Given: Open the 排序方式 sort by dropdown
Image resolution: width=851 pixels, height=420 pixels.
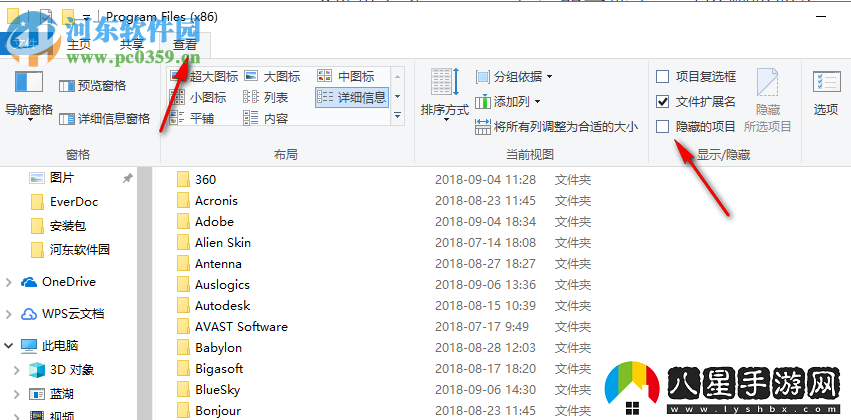Looking at the screenshot, I should (444, 94).
